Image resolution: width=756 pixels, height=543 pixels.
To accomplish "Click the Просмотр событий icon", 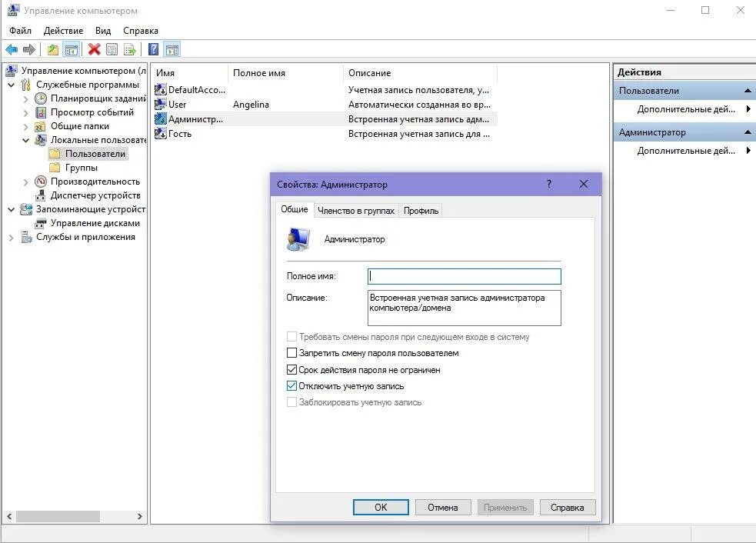I will (41, 112).
